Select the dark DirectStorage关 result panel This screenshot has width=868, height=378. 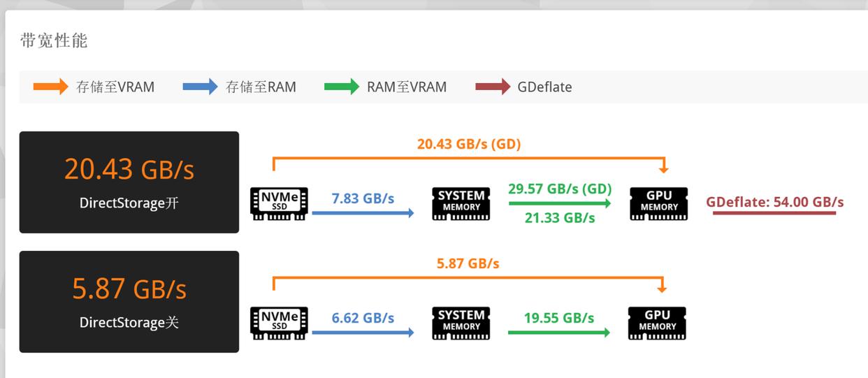[129, 302]
